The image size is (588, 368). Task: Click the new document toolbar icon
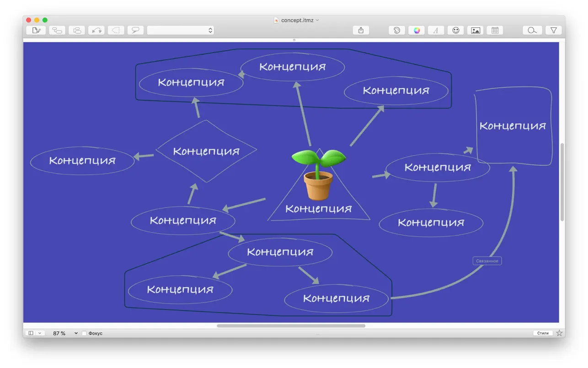pos(36,30)
